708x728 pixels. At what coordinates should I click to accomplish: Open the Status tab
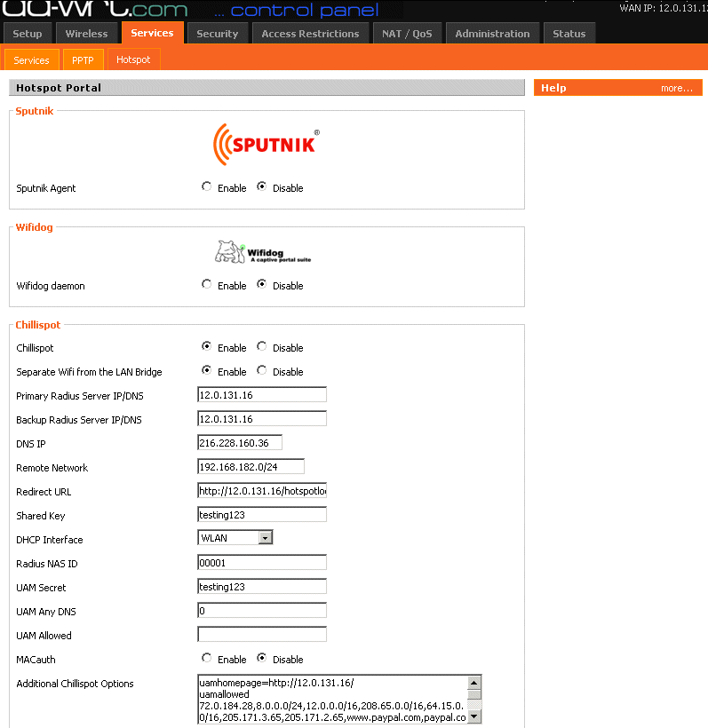(569, 34)
